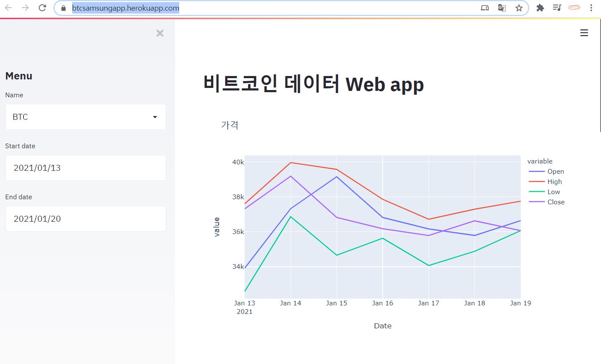Click the 'Jan 17' x-axis label
This screenshot has width=601, height=364.
click(429, 303)
